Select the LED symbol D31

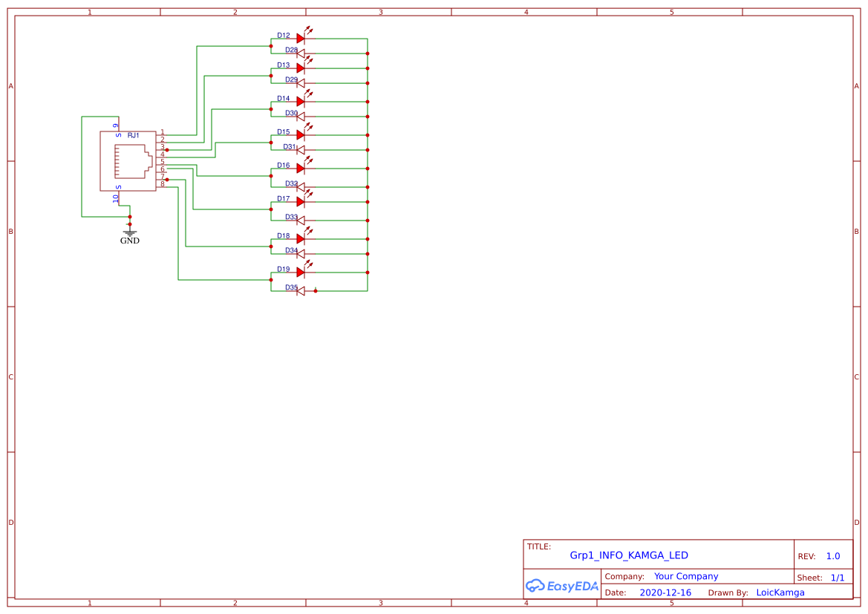click(x=299, y=148)
